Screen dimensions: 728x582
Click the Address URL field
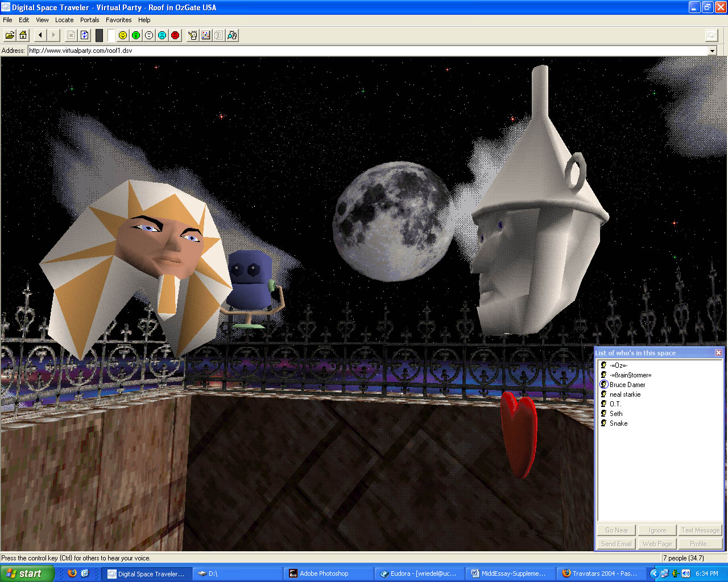pos(367,51)
